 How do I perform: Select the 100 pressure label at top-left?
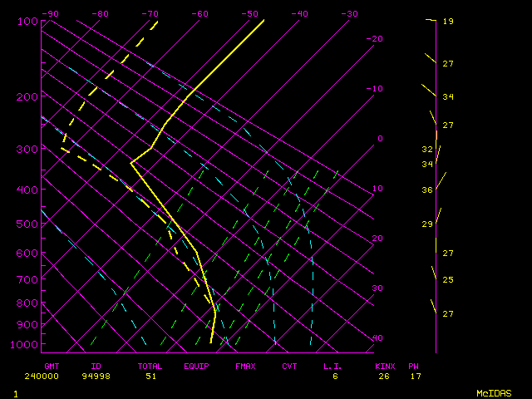(27, 21)
